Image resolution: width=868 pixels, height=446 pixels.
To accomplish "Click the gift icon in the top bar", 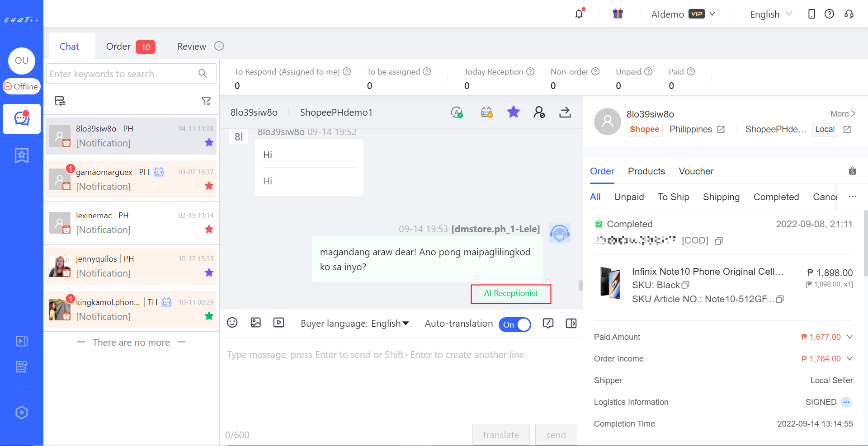I will coord(618,14).
